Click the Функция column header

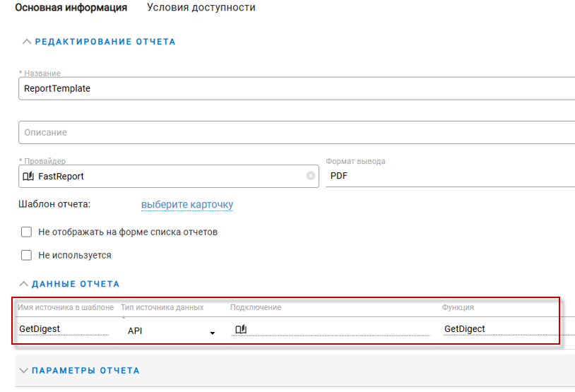tap(458, 307)
